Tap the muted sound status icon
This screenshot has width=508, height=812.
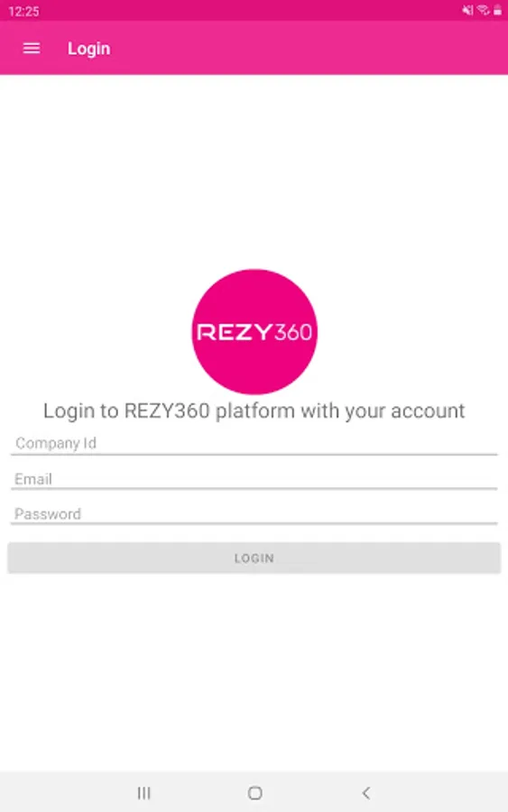tap(467, 10)
